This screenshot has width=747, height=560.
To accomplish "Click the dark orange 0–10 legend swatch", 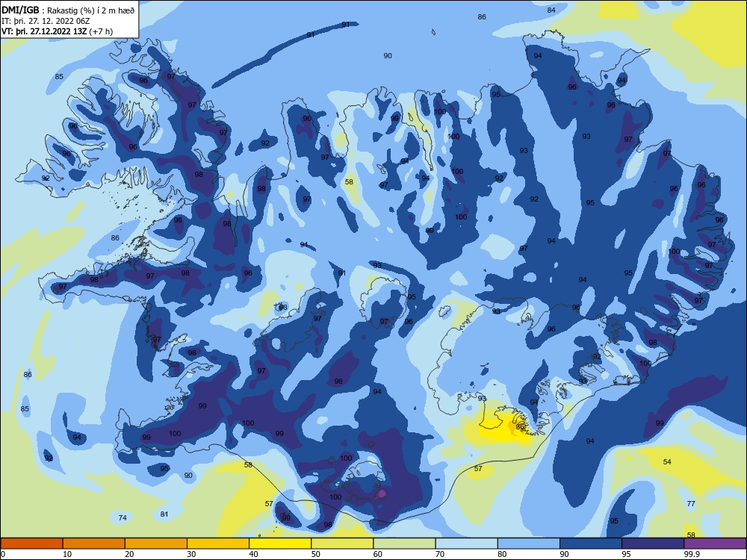I will (x=31, y=544).
